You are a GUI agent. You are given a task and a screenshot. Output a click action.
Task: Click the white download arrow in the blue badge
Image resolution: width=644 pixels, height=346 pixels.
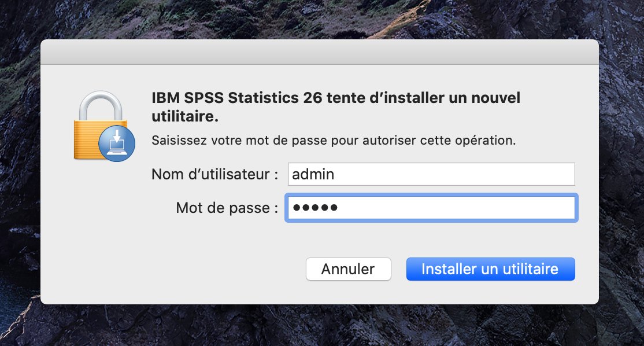117,138
